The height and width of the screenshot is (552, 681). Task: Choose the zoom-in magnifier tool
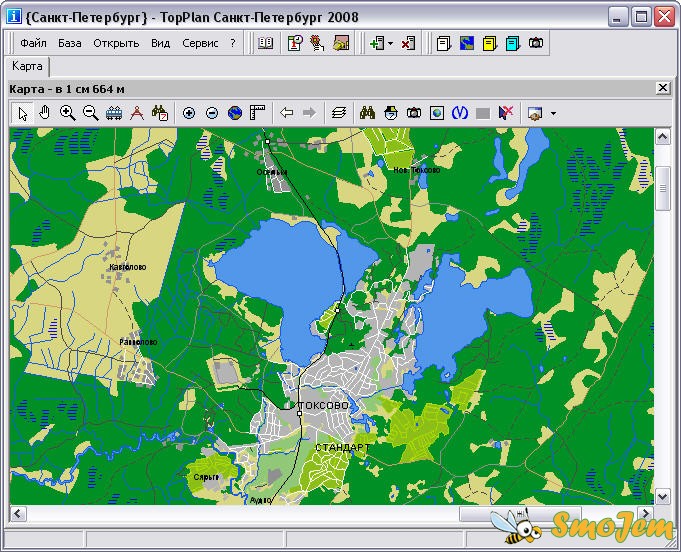pyautogui.click(x=68, y=113)
